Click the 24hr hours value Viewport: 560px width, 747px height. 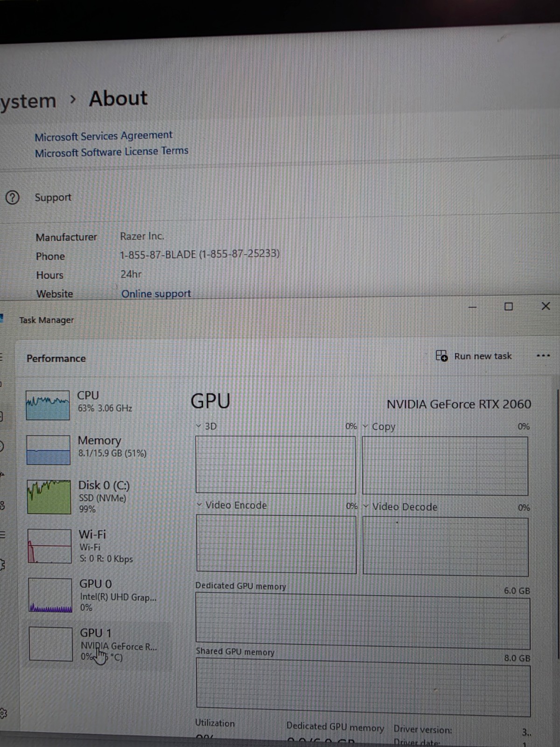[x=131, y=274]
